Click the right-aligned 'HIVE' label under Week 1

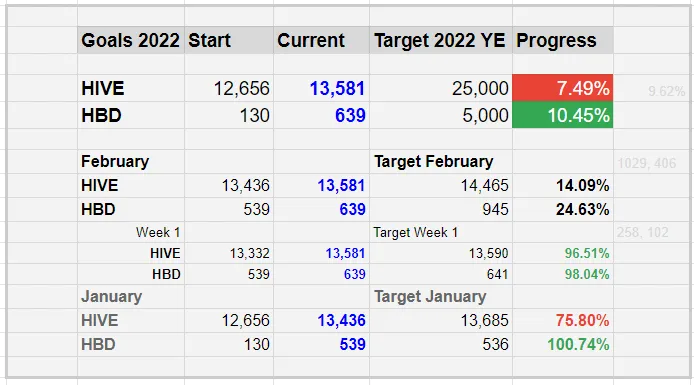pos(165,253)
